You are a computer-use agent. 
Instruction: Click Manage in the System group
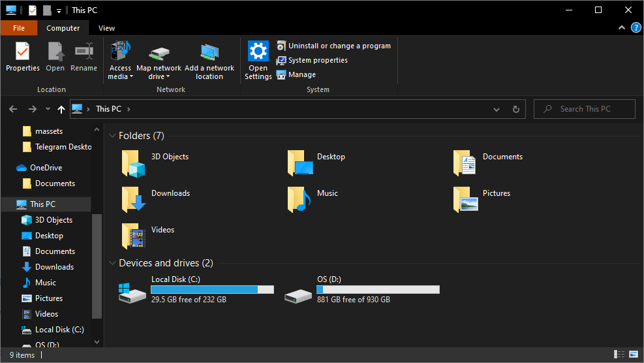click(x=296, y=74)
